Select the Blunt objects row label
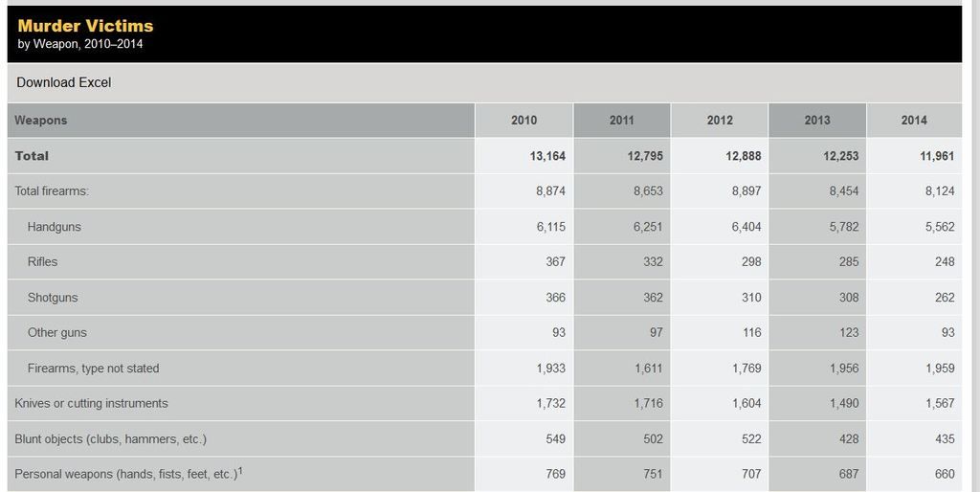Viewport: 980px width, 492px height. pyautogui.click(x=110, y=439)
